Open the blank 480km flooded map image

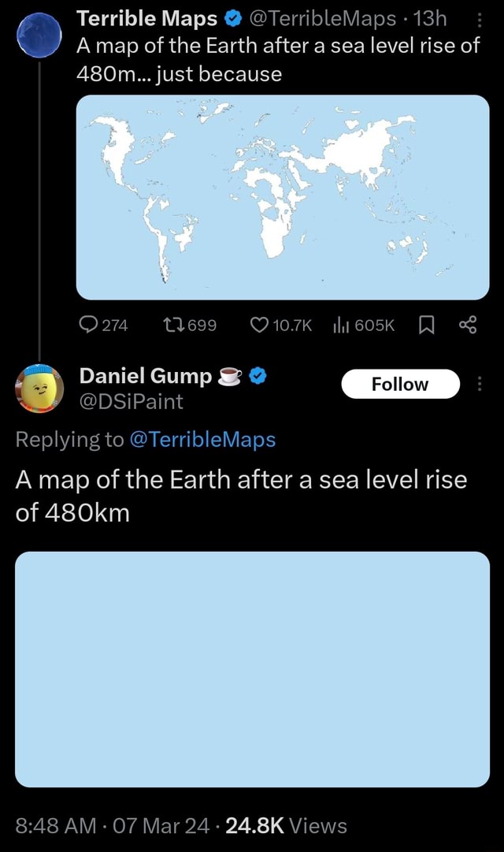click(252, 666)
